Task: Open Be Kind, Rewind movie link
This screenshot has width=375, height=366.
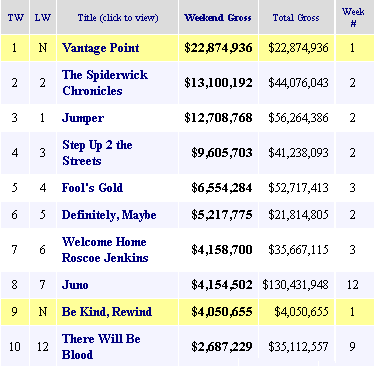Action: 107,312
